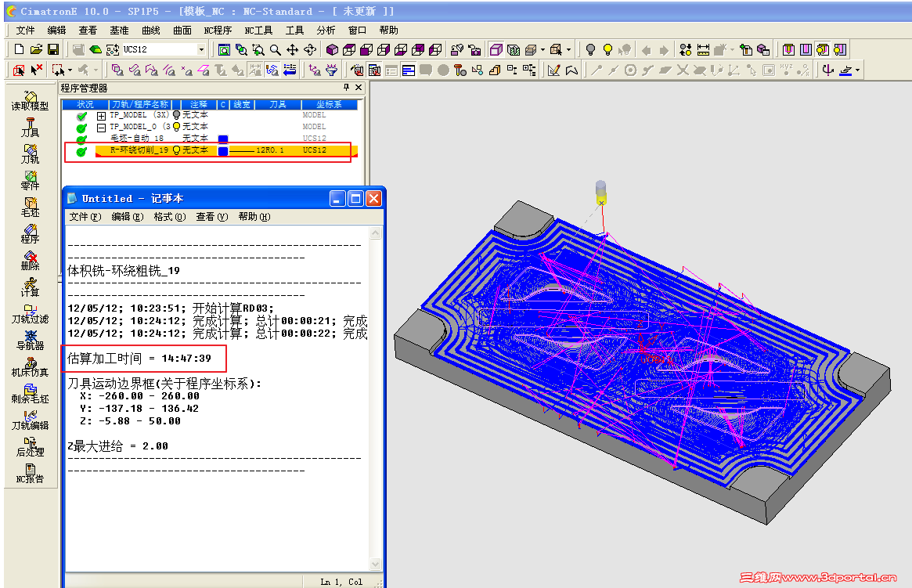Image resolution: width=912 pixels, height=588 pixels.
Task: Click the sketcher pencil icon
Action: [553, 70]
